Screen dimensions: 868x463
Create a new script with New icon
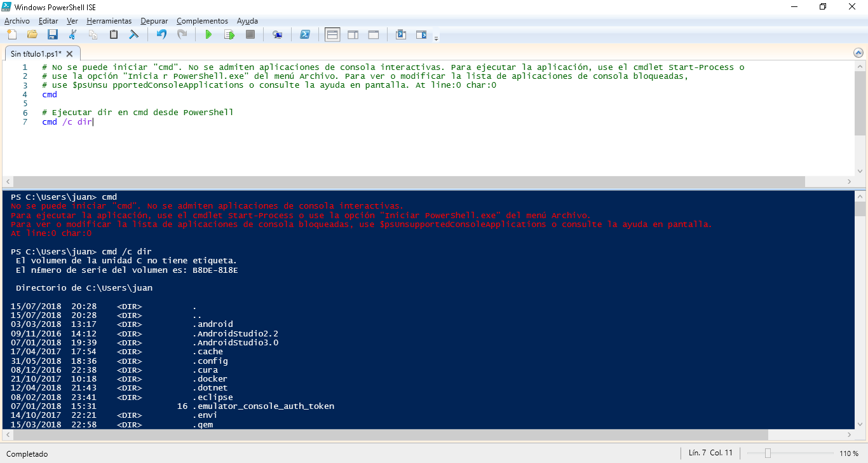pyautogui.click(x=11, y=34)
